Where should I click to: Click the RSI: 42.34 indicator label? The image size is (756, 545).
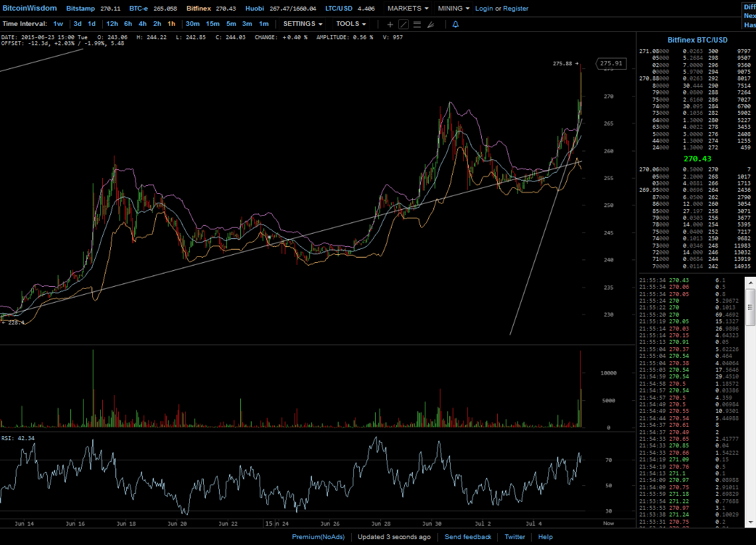(x=18, y=438)
